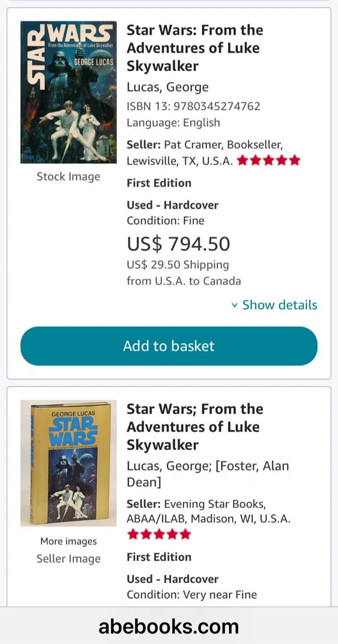Click author Lucas, George; [Foster, Alan Dean]
338x644 pixels.
pyautogui.click(x=207, y=474)
